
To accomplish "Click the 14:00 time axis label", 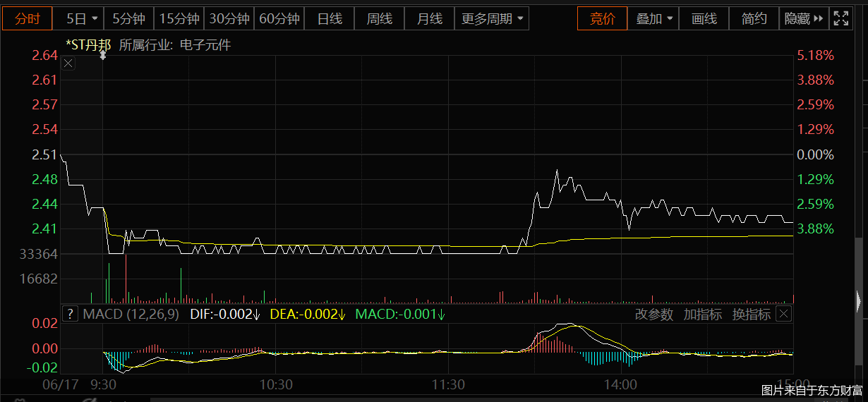I will click(x=620, y=385).
